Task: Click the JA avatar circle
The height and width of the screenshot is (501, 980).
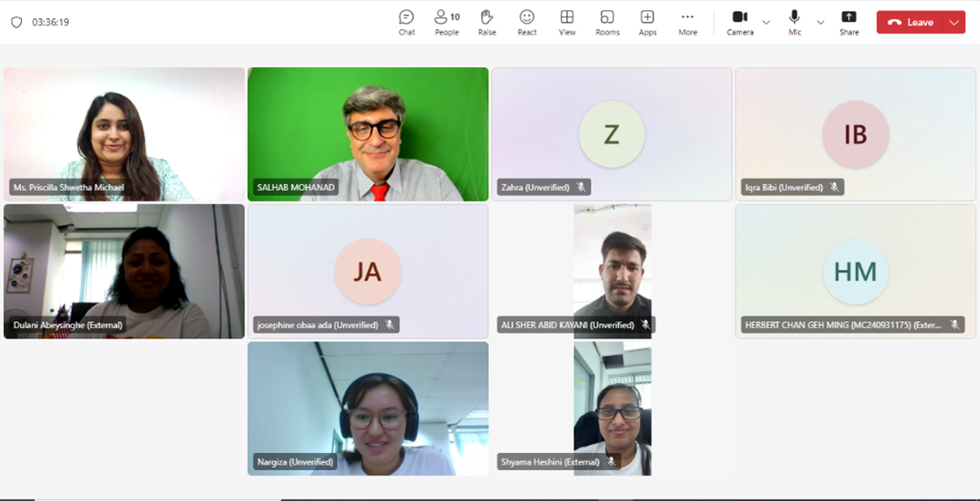Action: [x=368, y=271]
